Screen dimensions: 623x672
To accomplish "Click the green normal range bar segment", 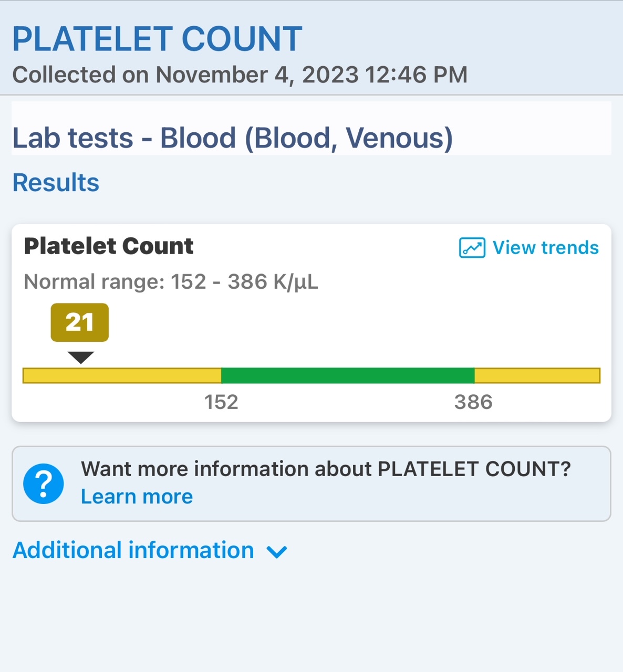I will (x=348, y=376).
